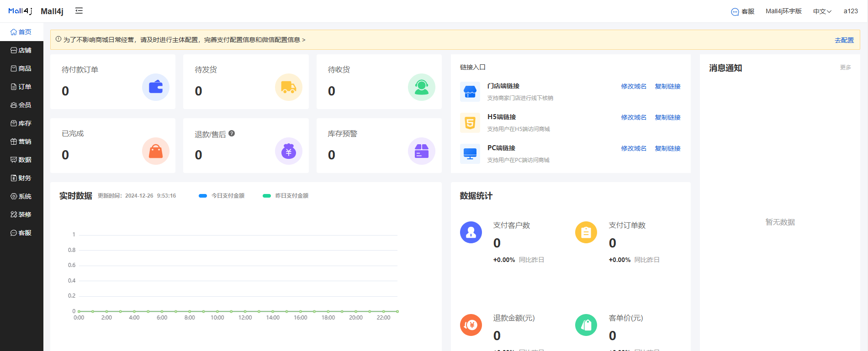Viewport: 868px width, 351px height.
Task: Click the 数据统计 heading
Action: 476,196
